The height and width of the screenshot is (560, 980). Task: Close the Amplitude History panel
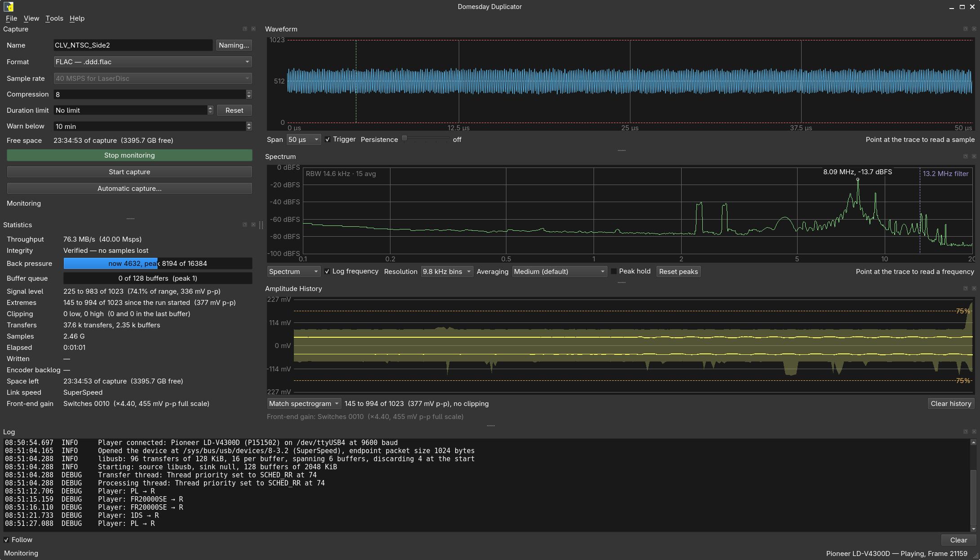(974, 288)
